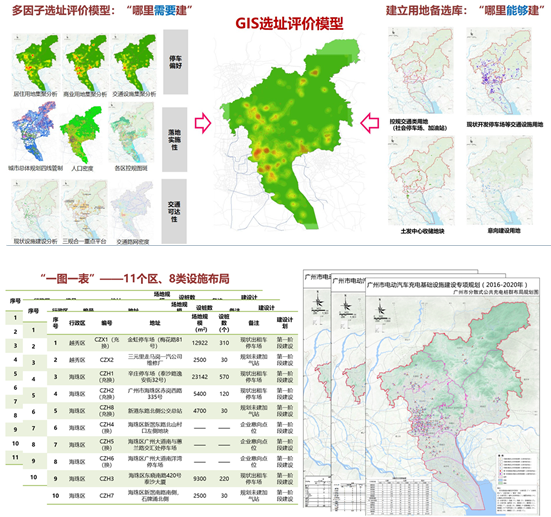Open the 三规合一重点平台 map thumbnail
551x517 pixels.
84,209
